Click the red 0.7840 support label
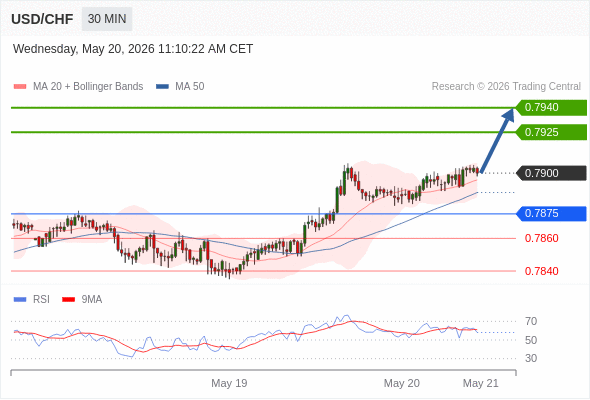The width and height of the screenshot is (590, 400). pyautogui.click(x=541, y=271)
